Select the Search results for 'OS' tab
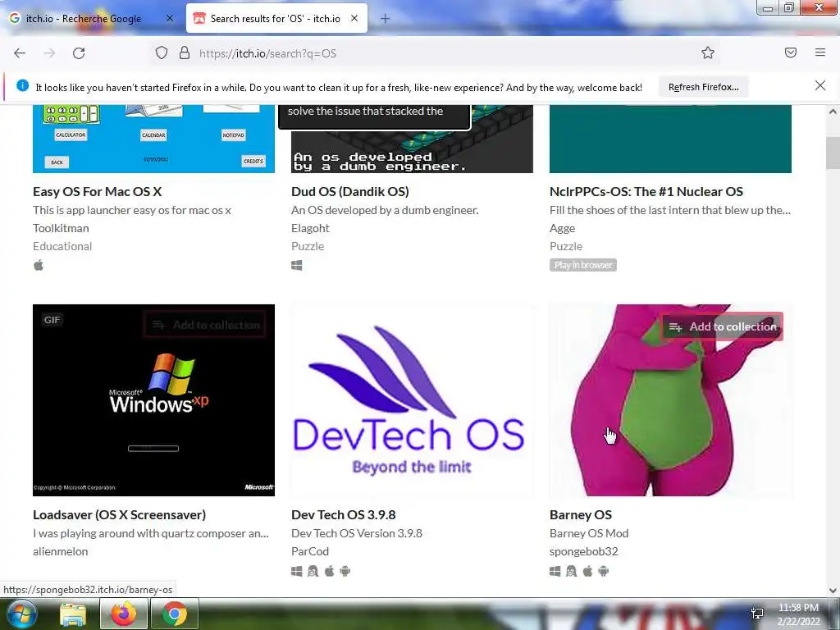 (x=276, y=18)
